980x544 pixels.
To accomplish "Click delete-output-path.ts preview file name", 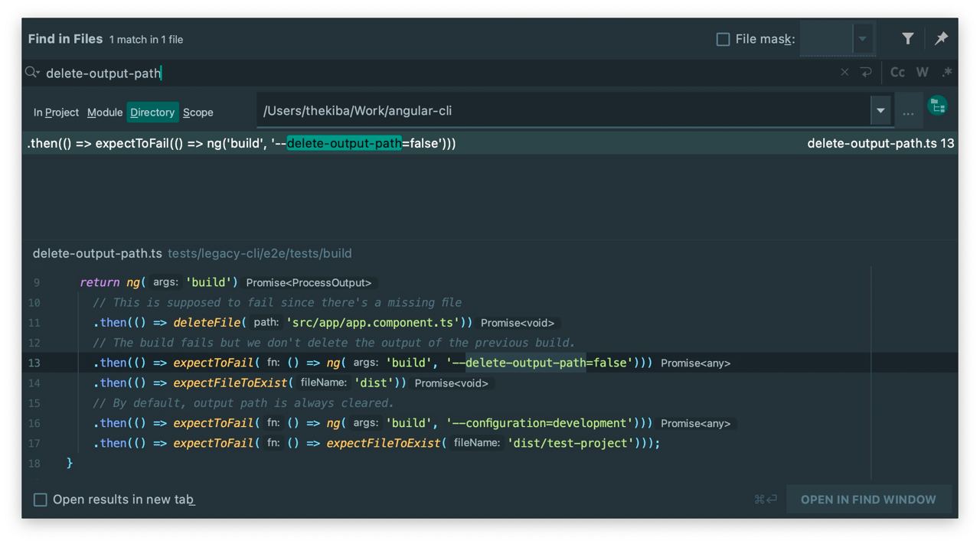I will 97,253.
